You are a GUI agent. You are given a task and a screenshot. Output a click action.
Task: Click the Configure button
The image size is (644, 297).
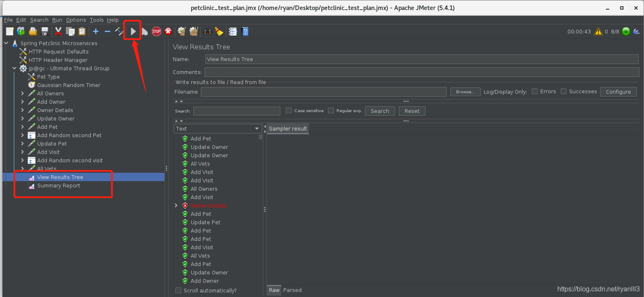pos(618,92)
